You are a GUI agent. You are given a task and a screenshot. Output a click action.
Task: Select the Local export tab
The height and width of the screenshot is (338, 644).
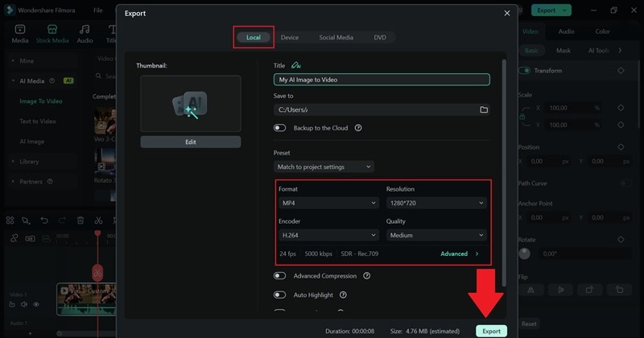(x=254, y=37)
